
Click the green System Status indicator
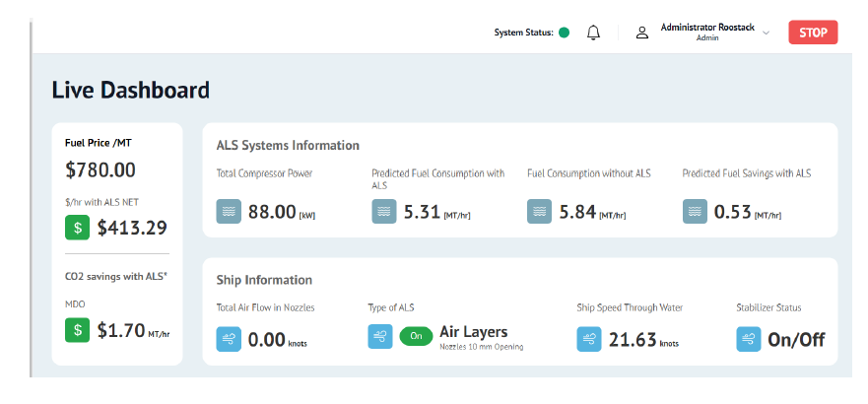565,33
